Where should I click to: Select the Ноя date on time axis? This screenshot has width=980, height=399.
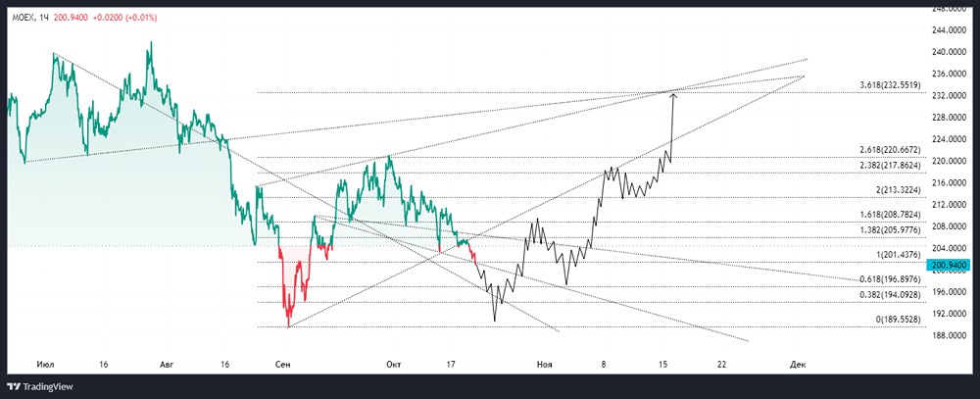544,364
